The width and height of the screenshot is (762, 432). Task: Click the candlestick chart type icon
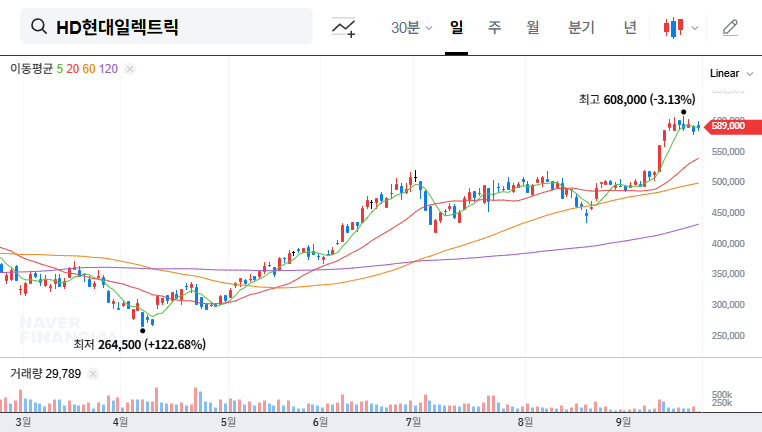click(674, 28)
